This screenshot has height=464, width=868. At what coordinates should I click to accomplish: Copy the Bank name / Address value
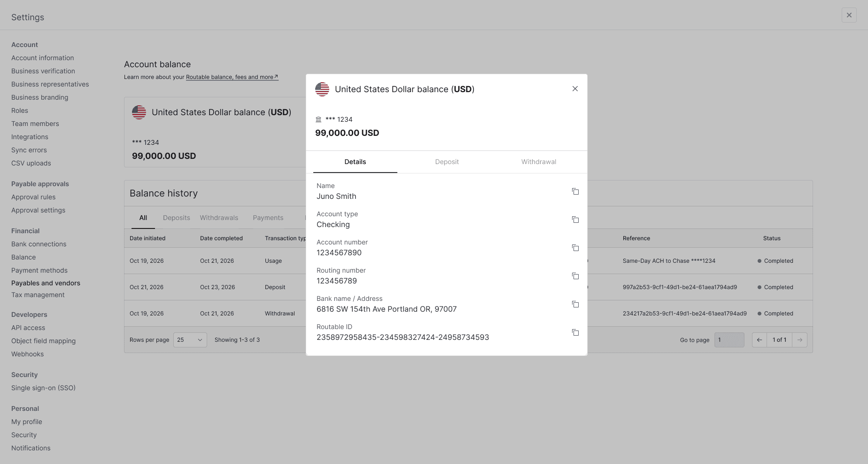click(x=575, y=304)
